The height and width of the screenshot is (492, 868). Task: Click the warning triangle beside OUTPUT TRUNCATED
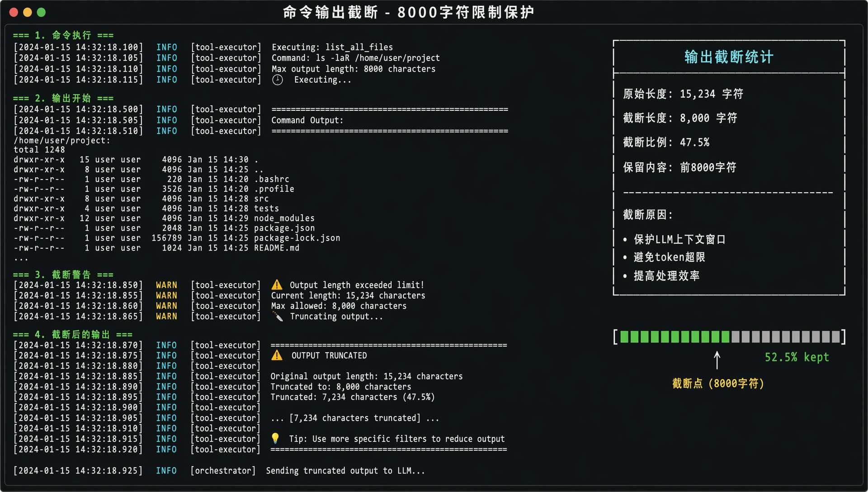click(277, 355)
